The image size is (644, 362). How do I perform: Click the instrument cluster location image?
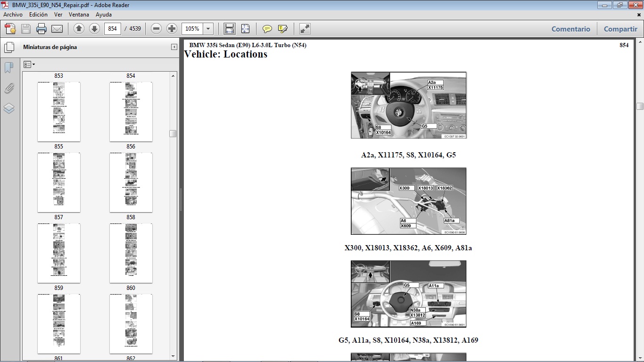pos(409,105)
